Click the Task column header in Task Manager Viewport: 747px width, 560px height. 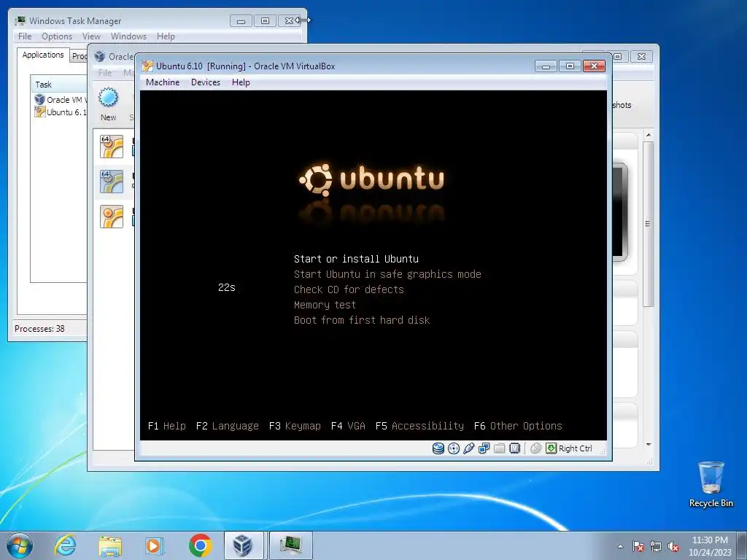pyautogui.click(x=59, y=85)
